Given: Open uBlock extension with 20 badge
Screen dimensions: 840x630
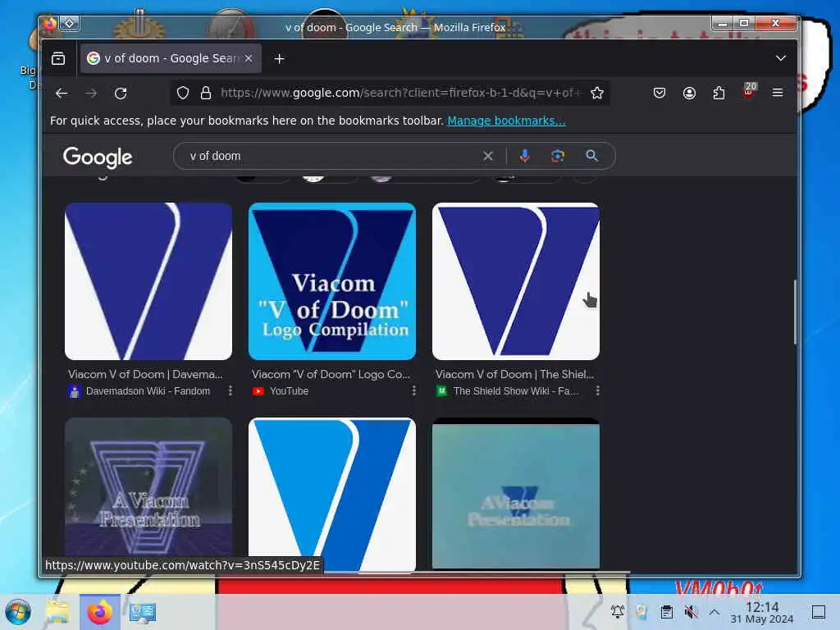Looking at the screenshot, I should click(749, 91).
